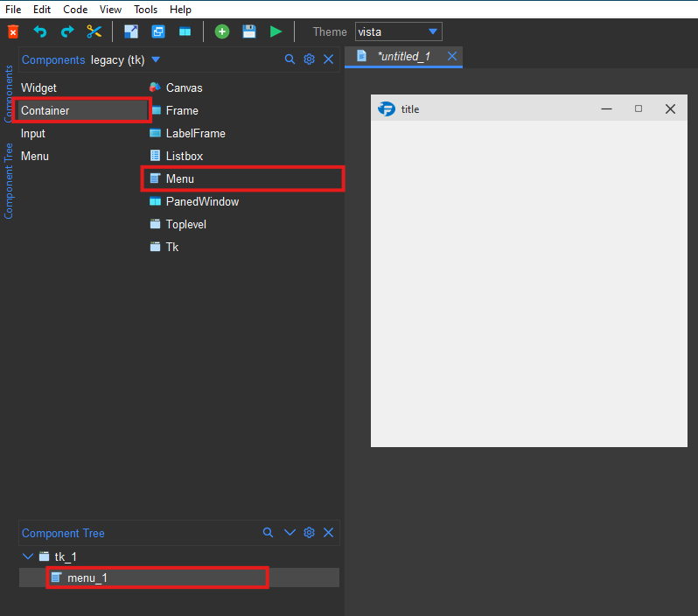Collapse the tk_1 tree node

[x=28, y=556]
